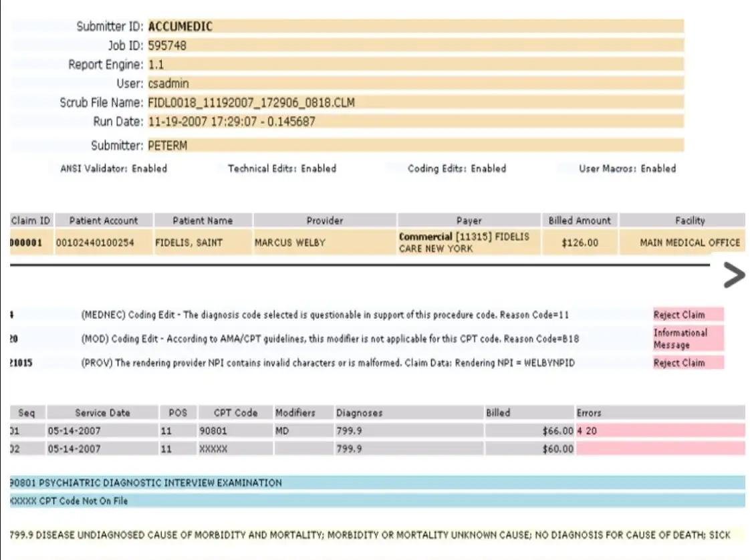Click the right arrow to view next claim
The width and height of the screenshot is (750, 560).
[x=734, y=274]
